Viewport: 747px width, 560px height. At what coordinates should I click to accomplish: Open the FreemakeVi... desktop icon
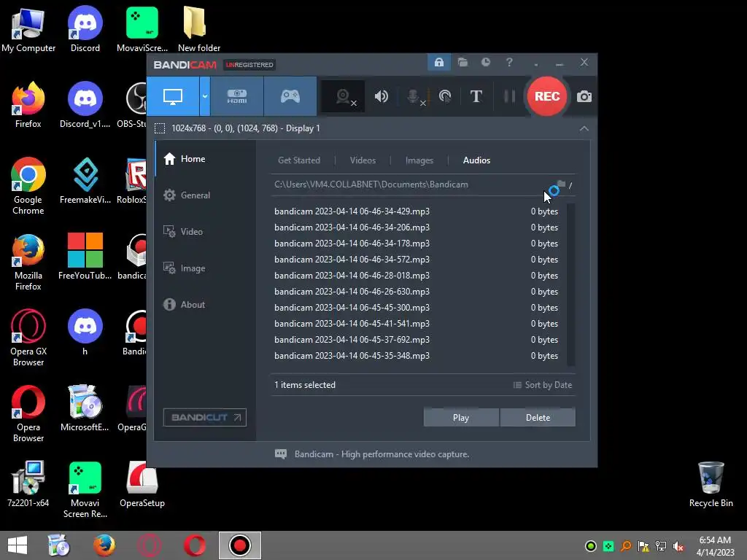[85, 181]
